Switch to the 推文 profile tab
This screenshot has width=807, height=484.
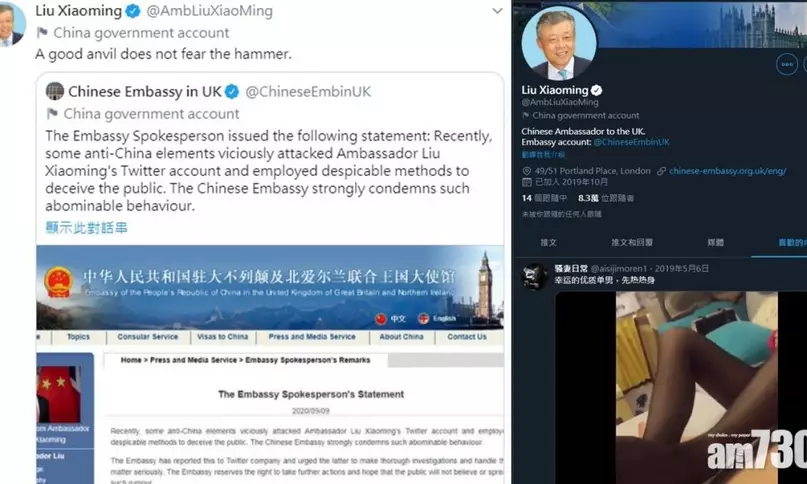(x=549, y=243)
